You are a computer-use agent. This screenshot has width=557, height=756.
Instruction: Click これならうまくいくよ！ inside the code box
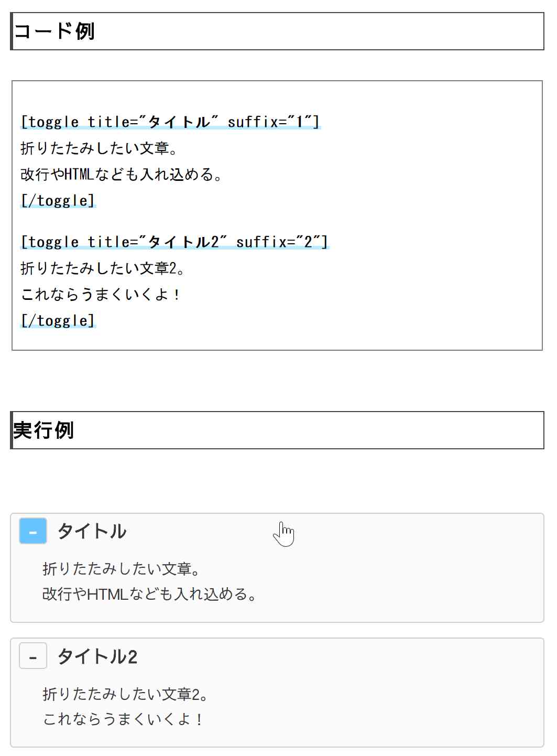point(101,295)
